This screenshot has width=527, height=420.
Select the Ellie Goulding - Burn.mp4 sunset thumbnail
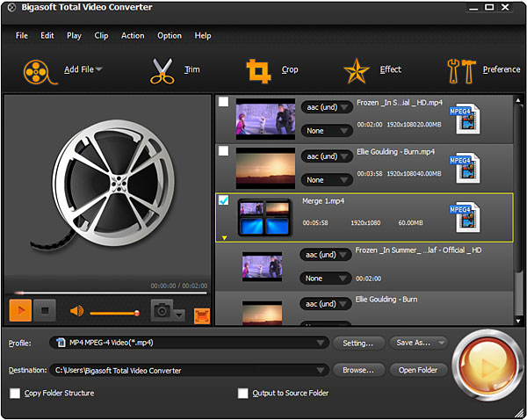click(x=265, y=168)
